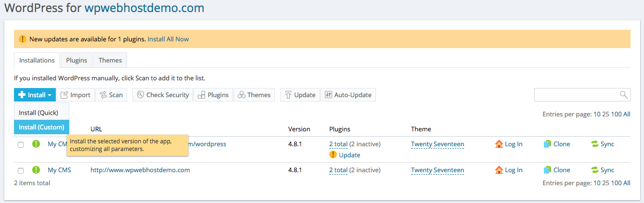The width and height of the screenshot is (644, 203).
Task: Click orange warning icon next to Update
Action: pyautogui.click(x=333, y=155)
